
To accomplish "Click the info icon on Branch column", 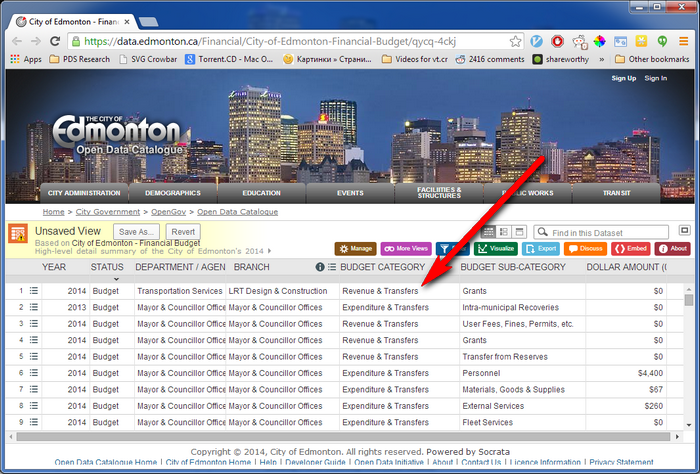I will pyautogui.click(x=320, y=268).
